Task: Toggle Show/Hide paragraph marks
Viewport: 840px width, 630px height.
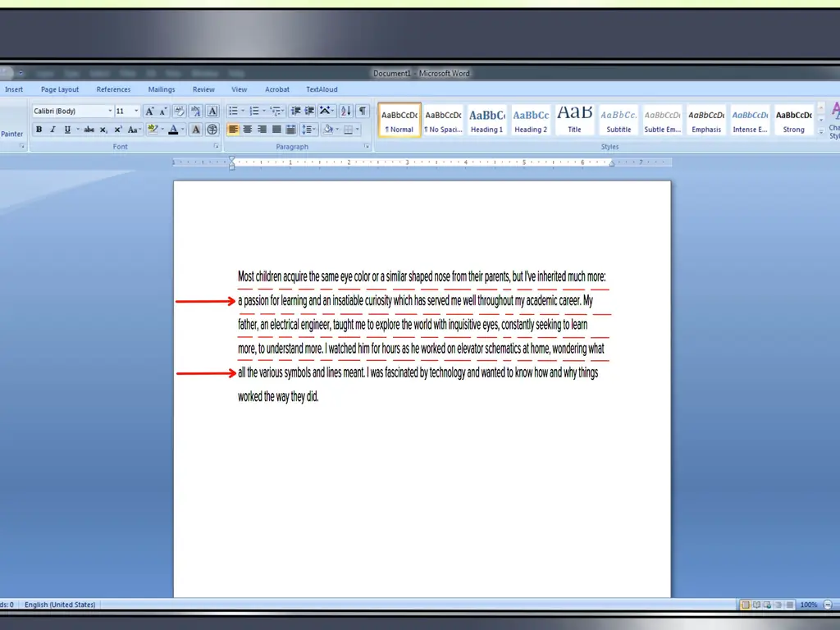Action: (x=362, y=111)
